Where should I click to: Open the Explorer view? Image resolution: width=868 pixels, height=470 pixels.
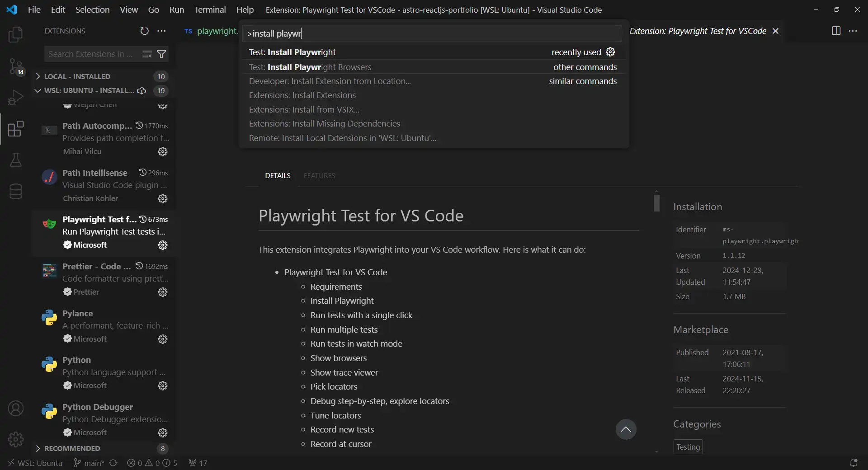click(16, 34)
